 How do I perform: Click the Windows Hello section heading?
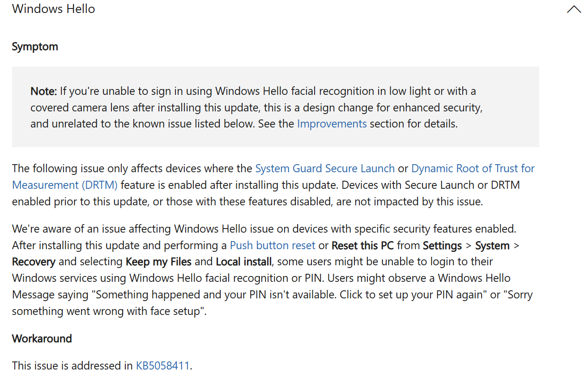coord(54,9)
